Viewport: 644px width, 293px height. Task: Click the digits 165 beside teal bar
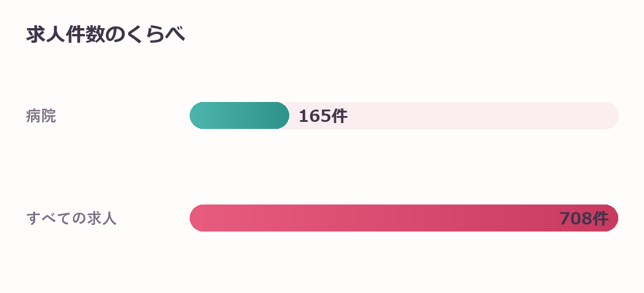pos(315,116)
